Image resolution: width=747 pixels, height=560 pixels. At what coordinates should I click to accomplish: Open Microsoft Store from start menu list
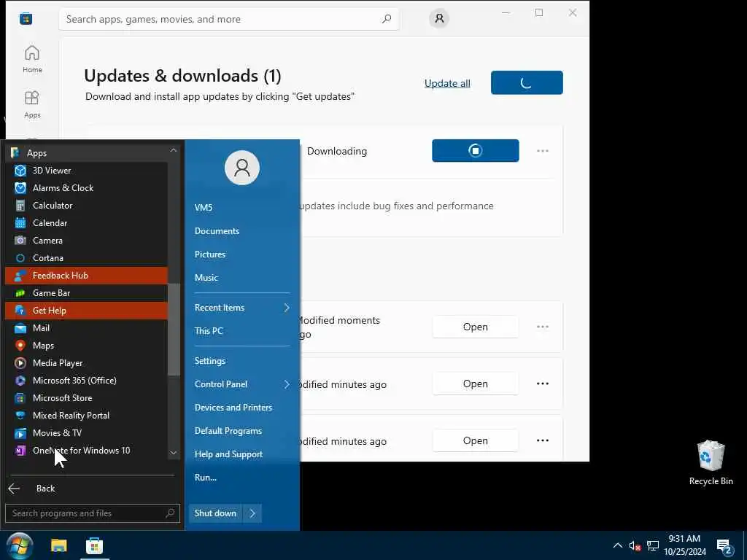pos(86,398)
